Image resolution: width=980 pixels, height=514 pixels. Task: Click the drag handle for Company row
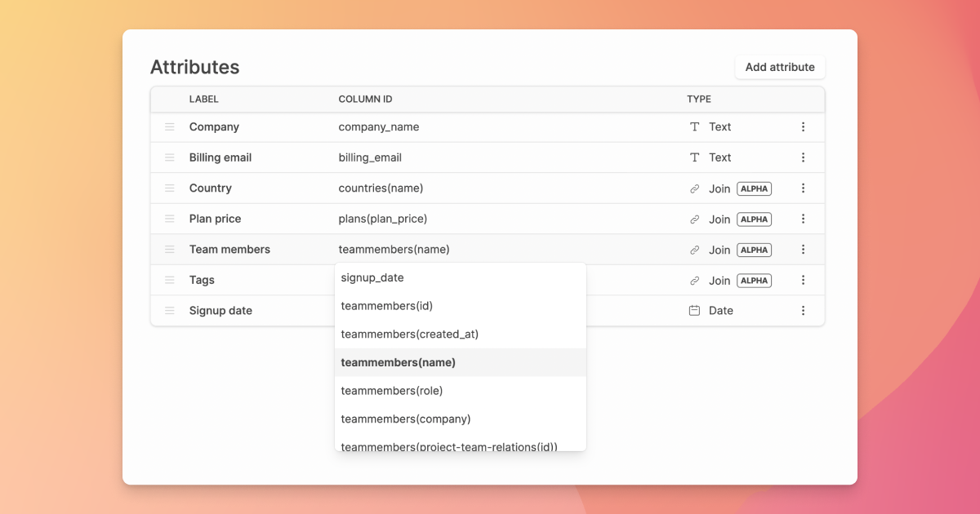(170, 126)
